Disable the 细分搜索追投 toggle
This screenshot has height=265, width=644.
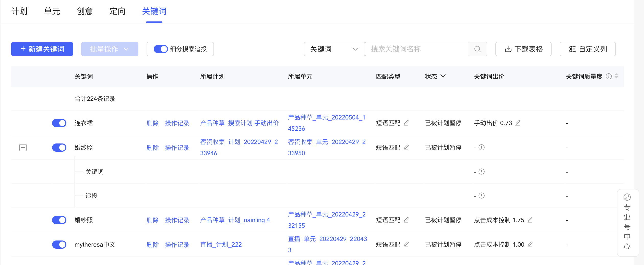(161, 49)
